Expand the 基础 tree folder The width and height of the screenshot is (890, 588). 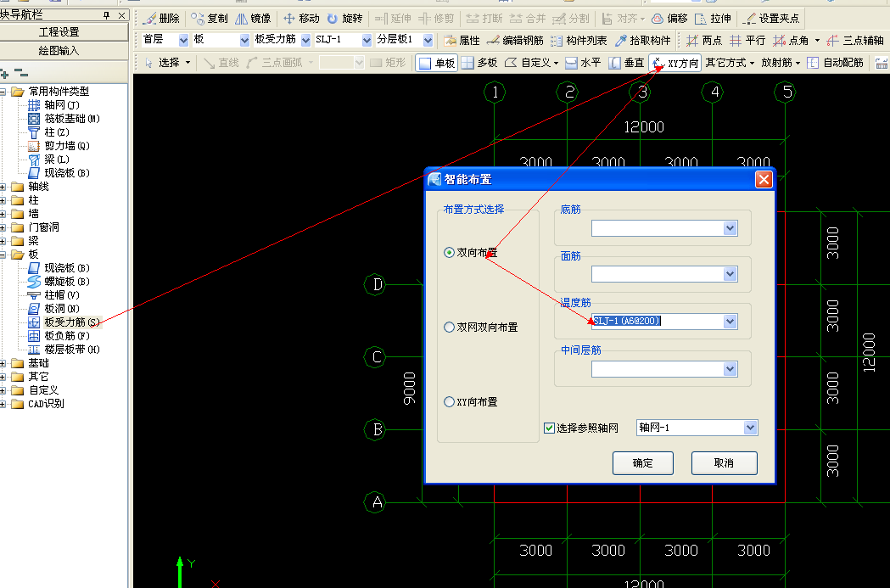click(3, 363)
